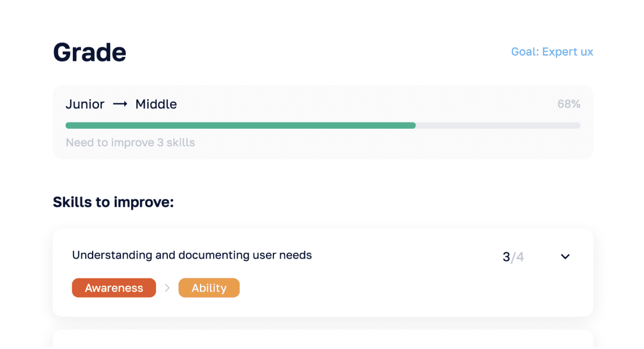Click the arrow between Awareness and Ability
This screenshot has width=644, height=349.
click(167, 288)
